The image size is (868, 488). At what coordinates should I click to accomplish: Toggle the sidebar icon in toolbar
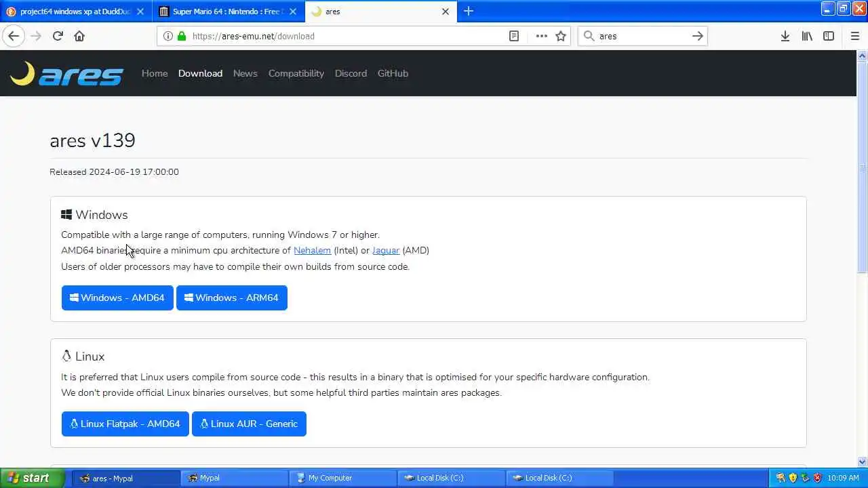(x=829, y=36)
